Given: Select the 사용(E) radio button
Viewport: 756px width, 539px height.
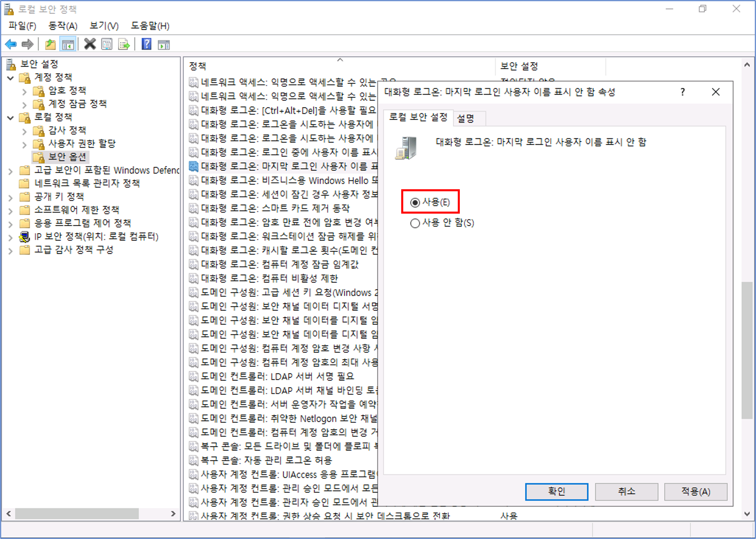Looking at the screenshot, I should coord(415,203).
